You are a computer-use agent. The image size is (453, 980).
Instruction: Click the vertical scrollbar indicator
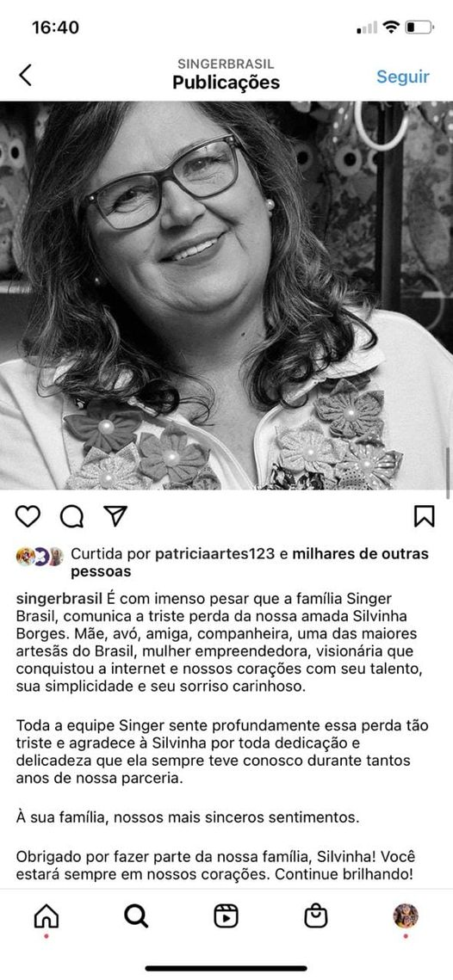point(448,472)
